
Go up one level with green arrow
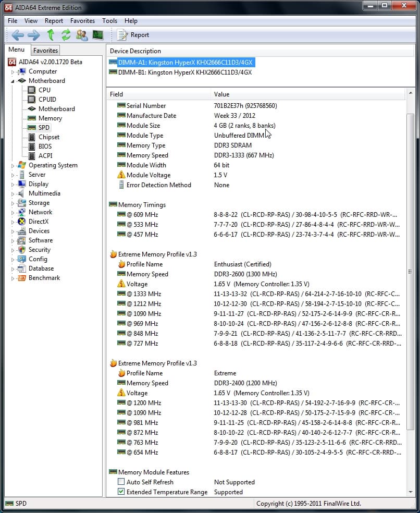coord(51,35)
